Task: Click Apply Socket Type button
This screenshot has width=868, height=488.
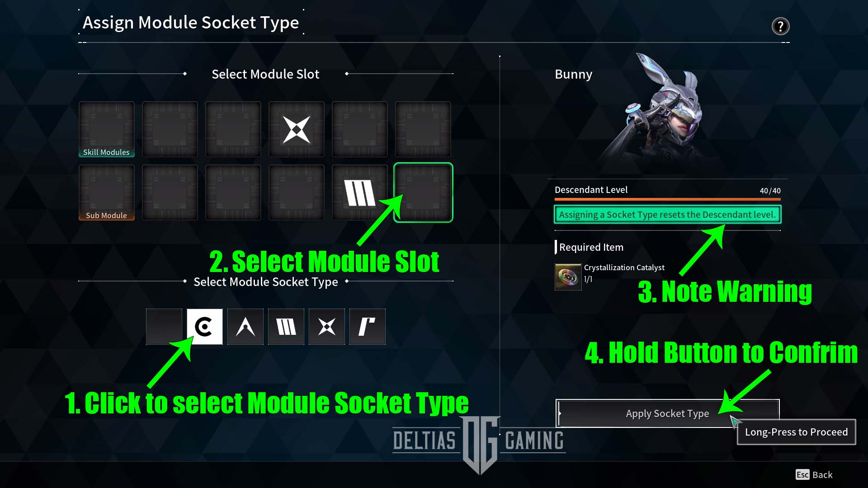Action: [x=667, y=413]
